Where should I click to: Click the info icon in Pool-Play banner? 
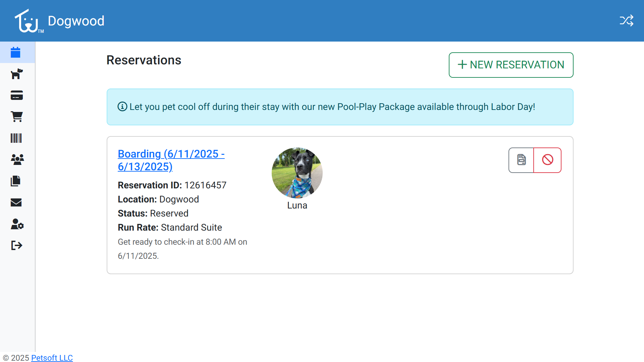122,107
